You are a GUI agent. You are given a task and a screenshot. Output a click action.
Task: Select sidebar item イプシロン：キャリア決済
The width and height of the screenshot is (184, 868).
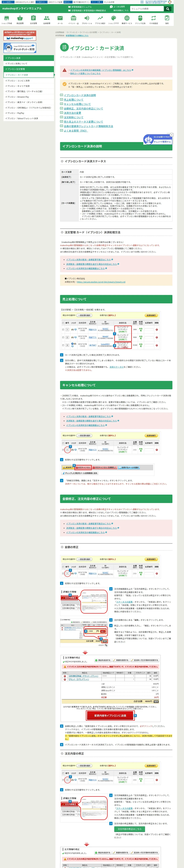click(x=29, y=86)
